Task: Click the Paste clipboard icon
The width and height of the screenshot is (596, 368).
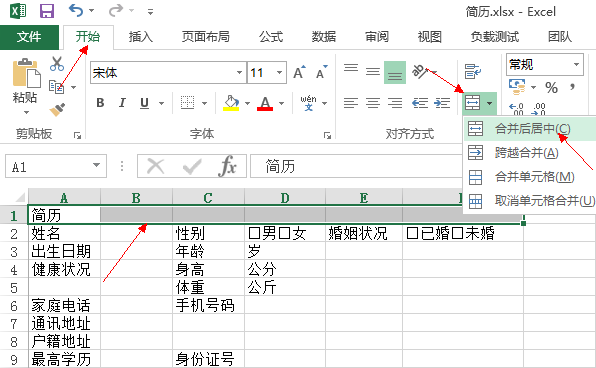Action: click(26, 73)
